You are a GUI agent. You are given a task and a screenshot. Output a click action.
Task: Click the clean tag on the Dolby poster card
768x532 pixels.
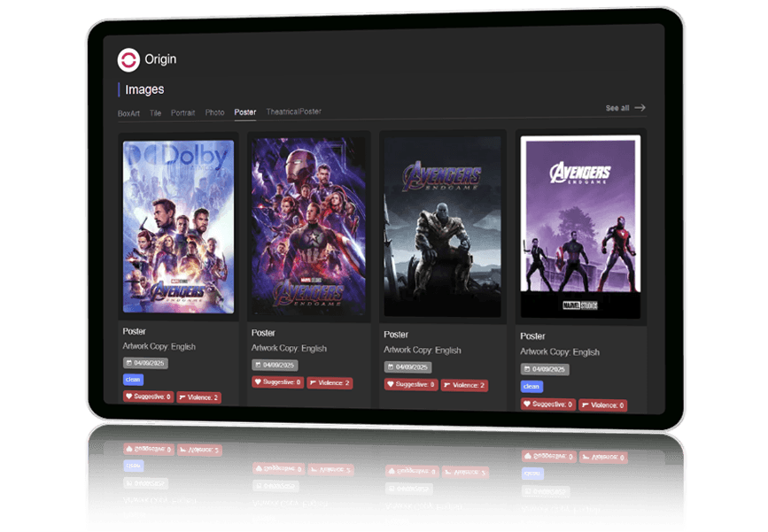pyautogui.click(x=133, y=379)
